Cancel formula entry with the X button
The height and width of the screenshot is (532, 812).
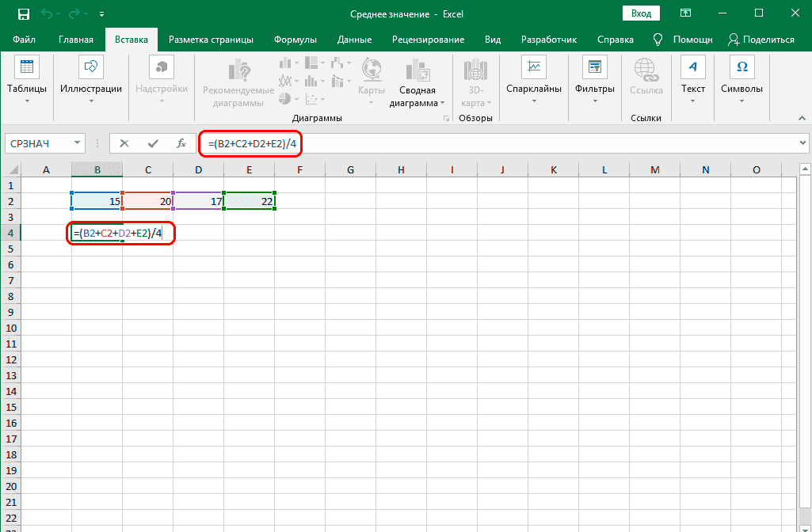pyautogui.click(x=124, y=143)
